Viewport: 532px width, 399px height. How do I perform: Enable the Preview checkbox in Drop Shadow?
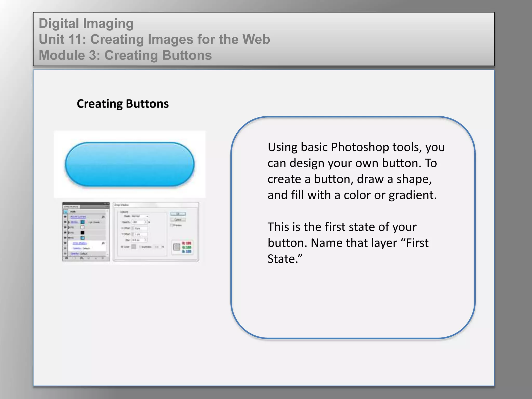(172, 225)
